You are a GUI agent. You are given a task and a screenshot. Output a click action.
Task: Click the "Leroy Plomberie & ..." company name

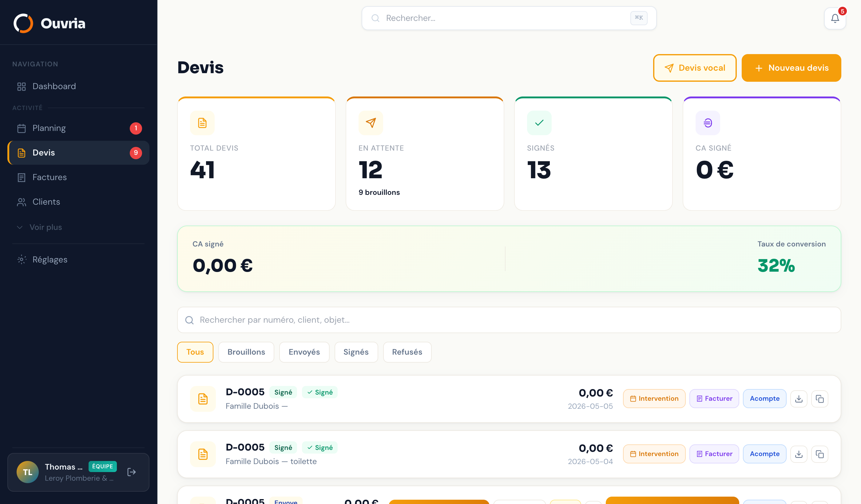[x=79, y=478]
